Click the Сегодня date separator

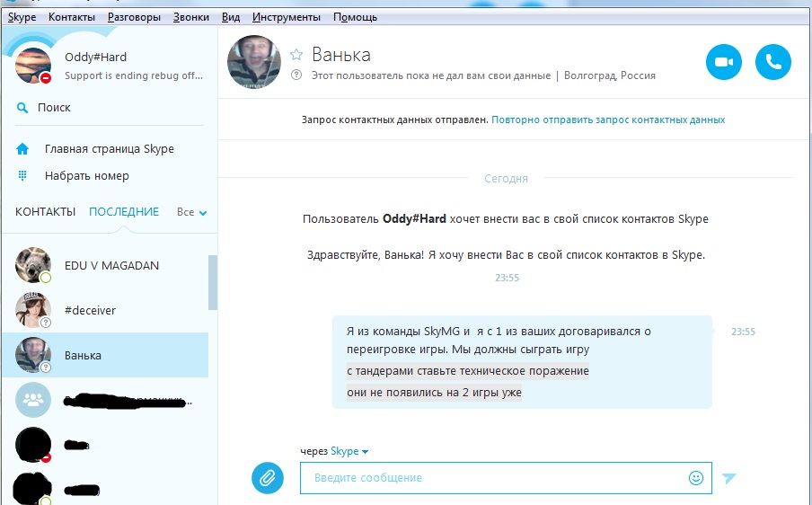[x=506, y=178]
